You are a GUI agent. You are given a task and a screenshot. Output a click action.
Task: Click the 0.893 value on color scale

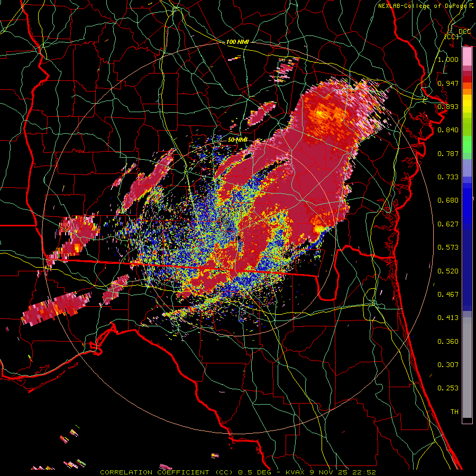point(448,106)
